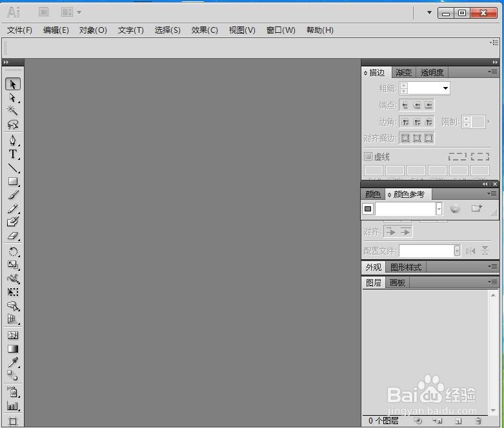
Task: Select the Gradient tool
Action: coord(13,349)
